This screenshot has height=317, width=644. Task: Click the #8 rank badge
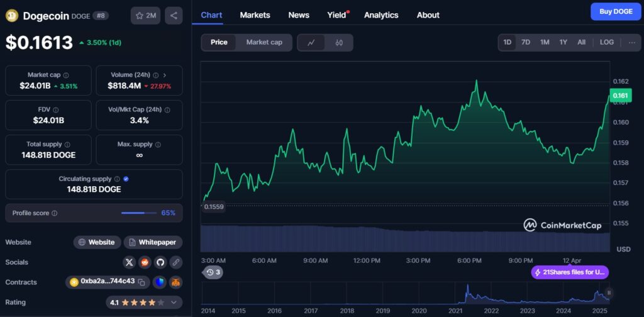click(101, 16)
